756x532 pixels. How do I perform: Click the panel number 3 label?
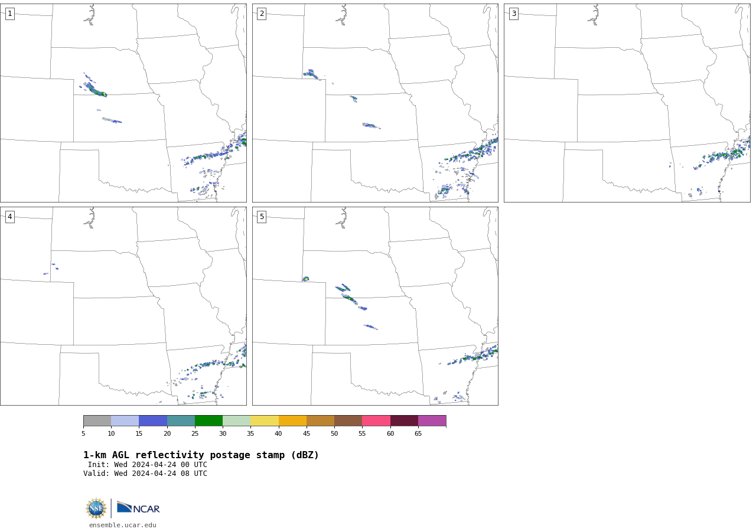click(513, 14)
